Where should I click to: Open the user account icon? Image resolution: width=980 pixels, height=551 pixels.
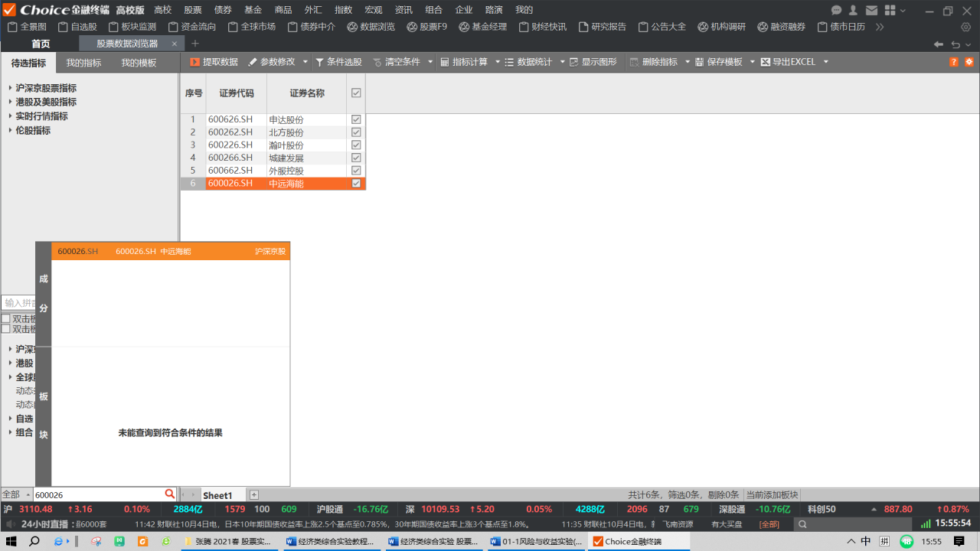[x=853, y=10]
